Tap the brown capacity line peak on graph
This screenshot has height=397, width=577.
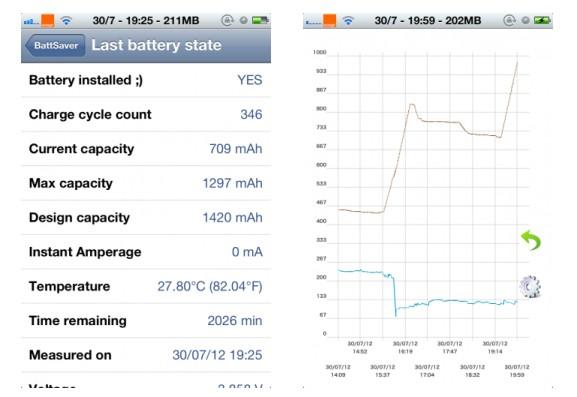click(x=412, y=105)
